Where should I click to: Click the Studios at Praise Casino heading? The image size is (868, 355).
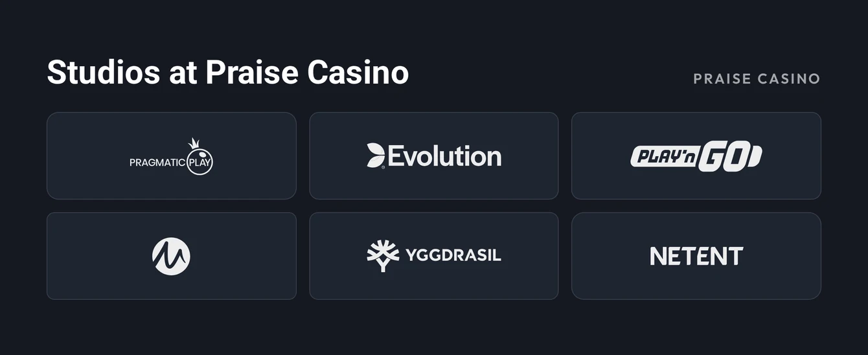(x=228, y=72)
